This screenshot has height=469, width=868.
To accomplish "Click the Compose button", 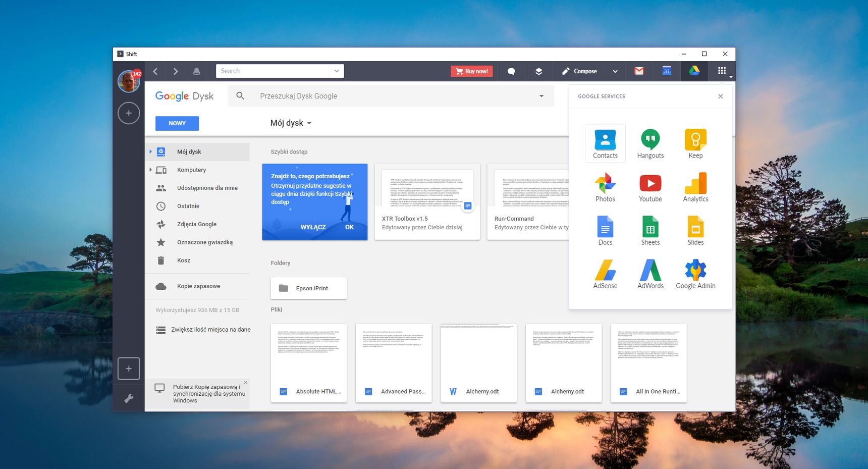I will tap(579, 71).
